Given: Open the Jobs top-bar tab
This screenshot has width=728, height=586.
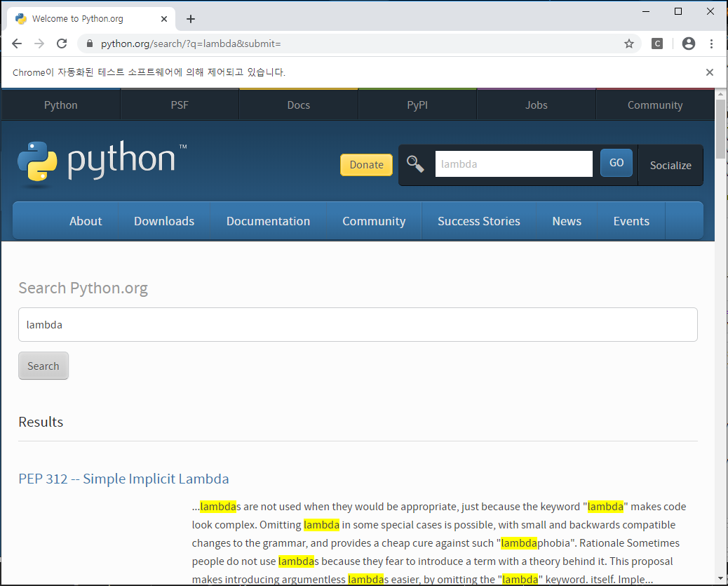Looking at the screenshot, I should [537, 105].
